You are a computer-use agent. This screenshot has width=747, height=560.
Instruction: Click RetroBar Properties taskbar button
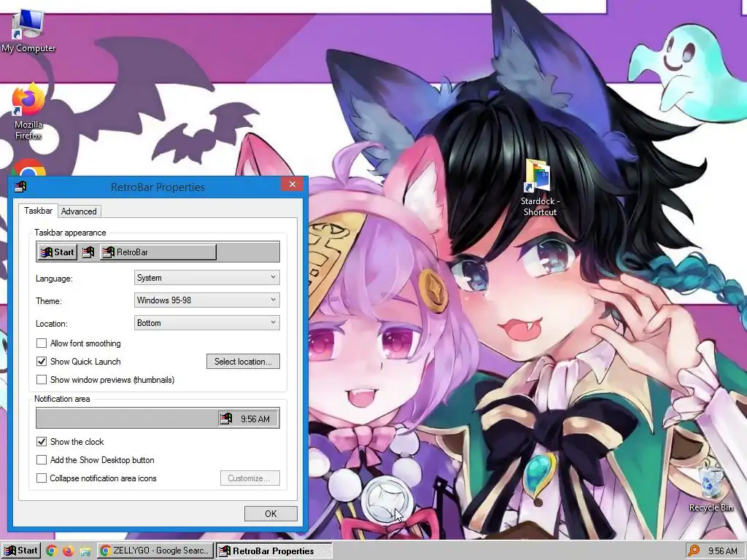pos(274,551)
